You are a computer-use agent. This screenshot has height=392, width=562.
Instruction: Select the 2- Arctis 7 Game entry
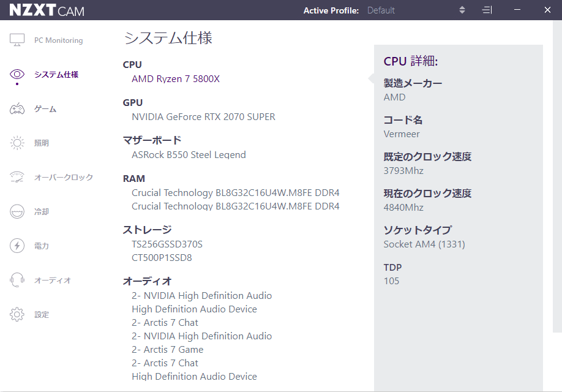pyautogui.click(x=167, y=350)
